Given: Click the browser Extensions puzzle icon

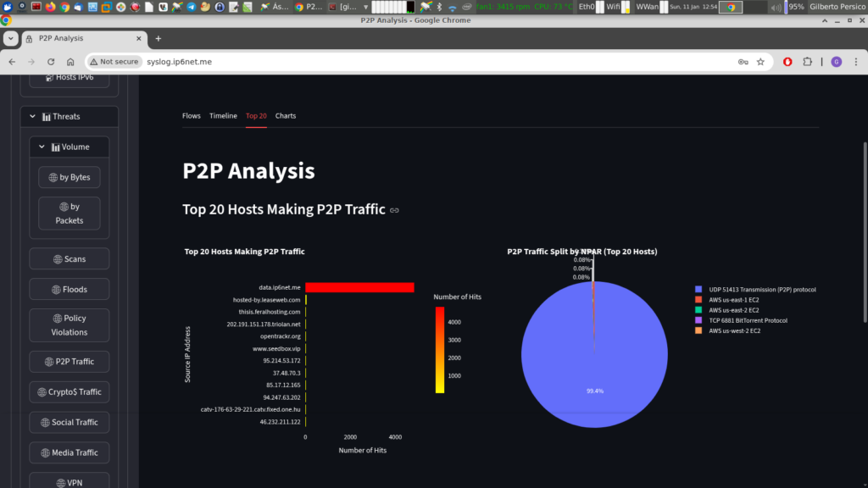Looking at the screenshot, I should pos(807,62).
